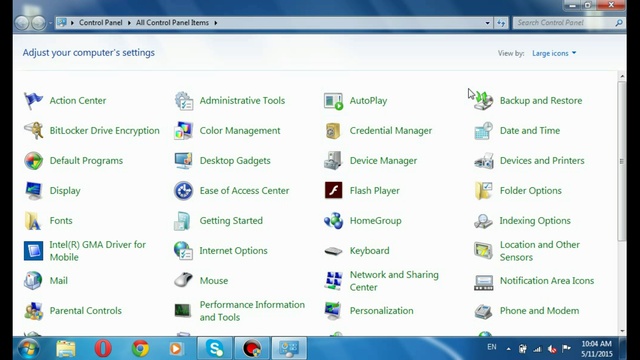Open the Ease of Access Center icon
The height and width of the screenshot is (360, 640).
(184, 191)
